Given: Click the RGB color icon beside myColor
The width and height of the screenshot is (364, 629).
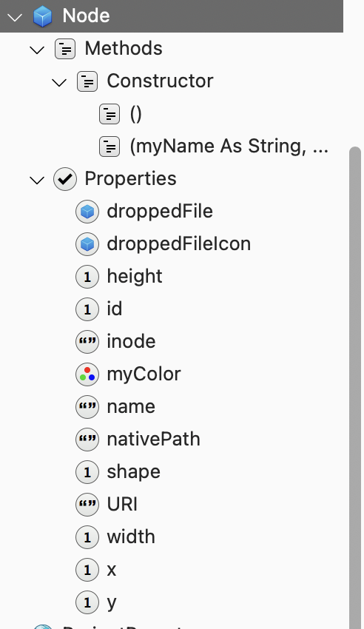Looking at the screenshot, I should coord(87,374).
